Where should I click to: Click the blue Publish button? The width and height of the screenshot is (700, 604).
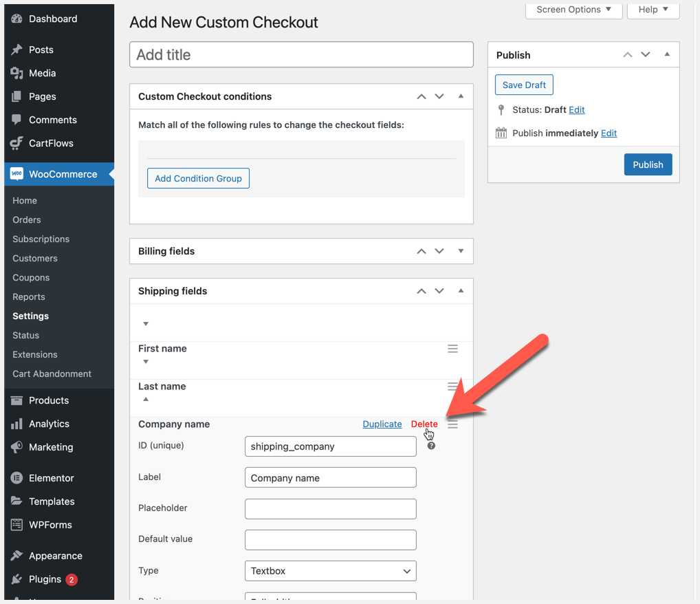(648, 164)
